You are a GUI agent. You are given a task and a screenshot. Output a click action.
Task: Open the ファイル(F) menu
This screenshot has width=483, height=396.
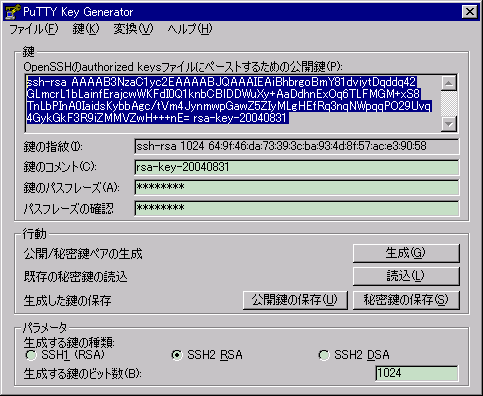coord(34,29)
